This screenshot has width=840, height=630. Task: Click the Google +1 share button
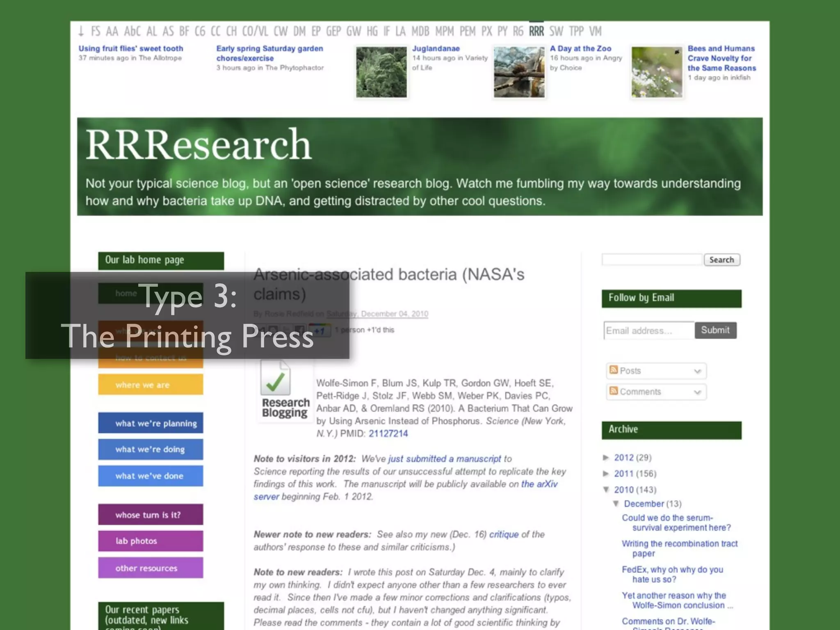click(320, 330)
